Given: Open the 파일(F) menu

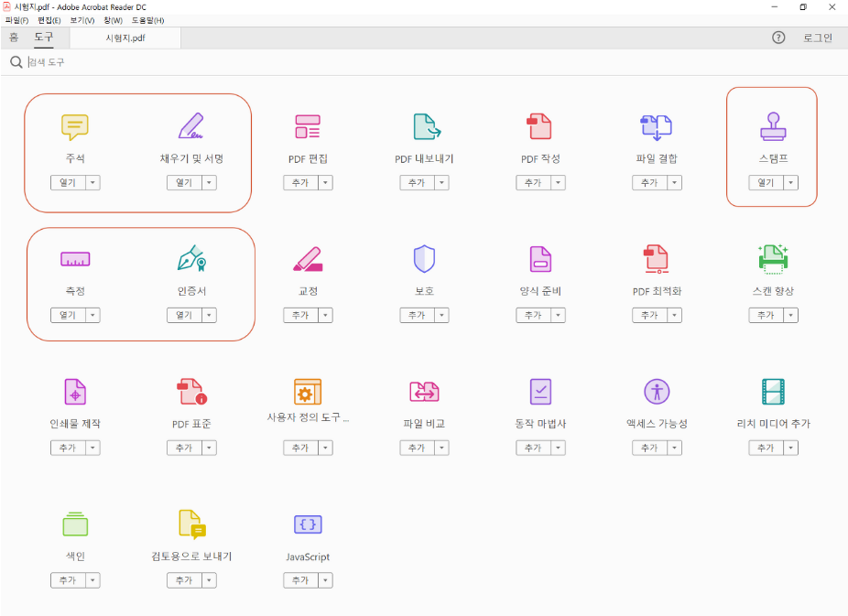Looking at the screenshot, I should (x=16, y=20).
